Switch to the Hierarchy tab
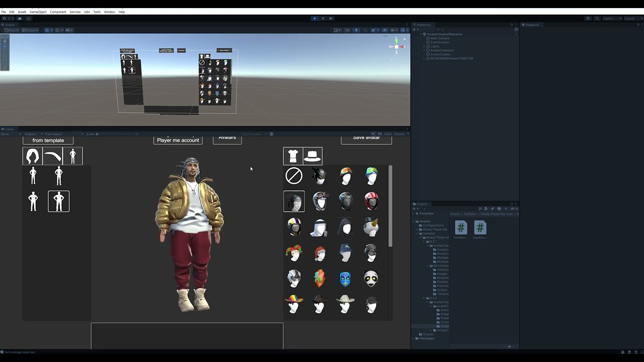 point(422,25)
